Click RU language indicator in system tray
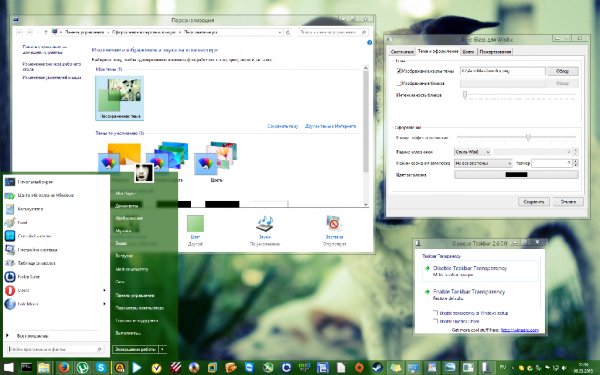The image size is (600, 375). (503, 367)
